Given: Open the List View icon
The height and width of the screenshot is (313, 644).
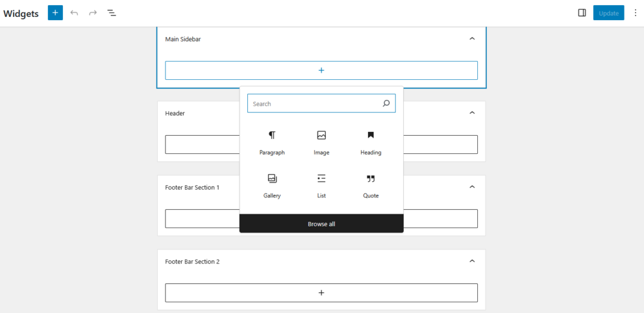Looking at the screenshot, I should click(111, 13).
